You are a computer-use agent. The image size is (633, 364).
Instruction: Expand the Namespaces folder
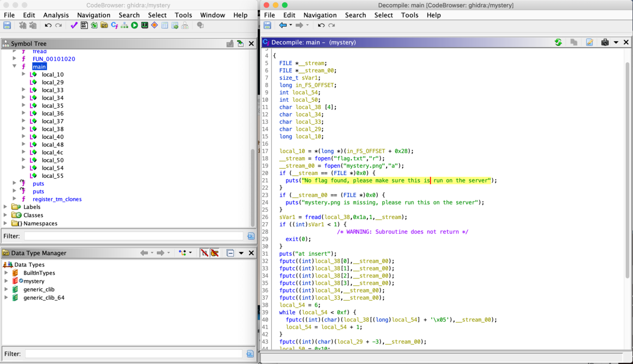tap(6, 223)
